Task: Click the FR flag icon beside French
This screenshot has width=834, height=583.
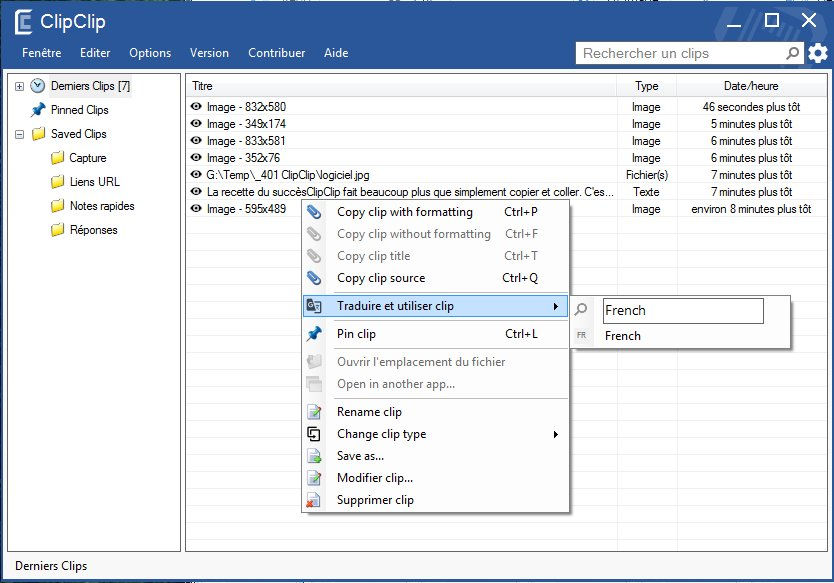Action: pos(581,336)
